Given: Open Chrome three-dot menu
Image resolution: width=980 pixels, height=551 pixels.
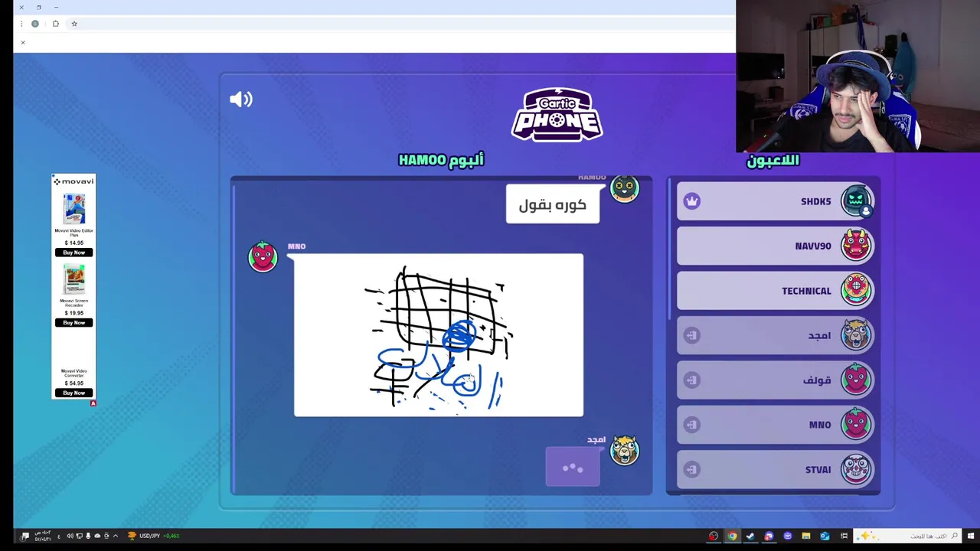Looking at the screenshot, I should coord(21,24).
